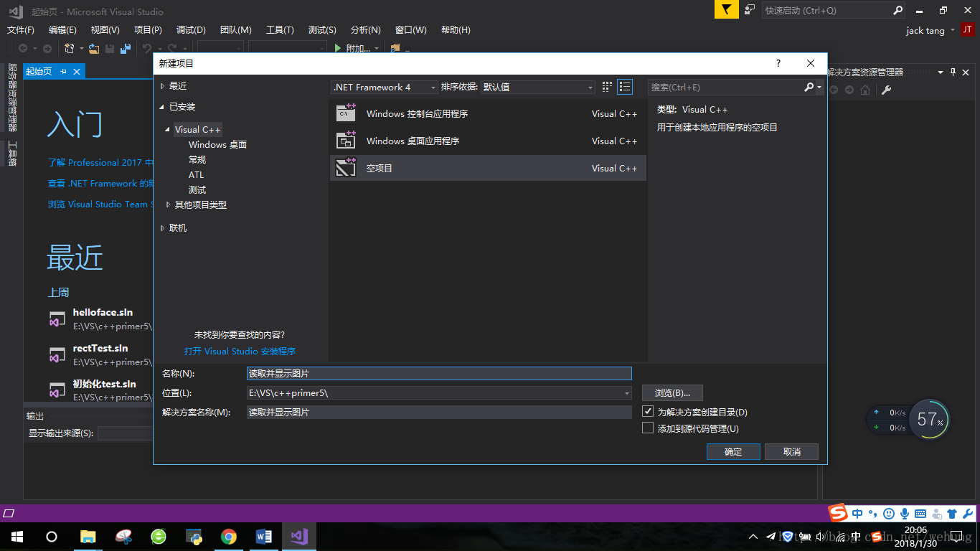The height and width of the screenshot is (551, 980).
Task: Open the sort by default dropdown
Action: tap(538, 87)
